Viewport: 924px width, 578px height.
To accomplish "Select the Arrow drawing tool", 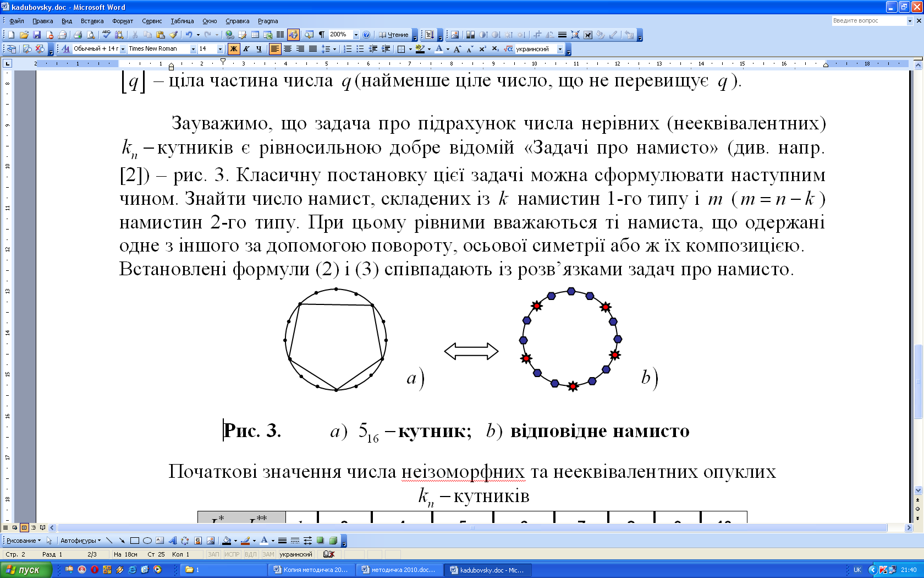I will click(x=122, y=541).
